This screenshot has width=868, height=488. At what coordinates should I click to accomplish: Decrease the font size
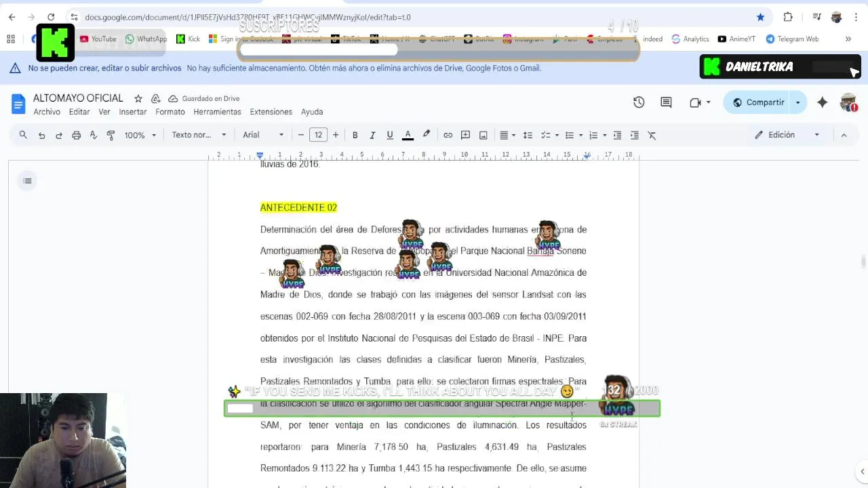tap(301, 135)
